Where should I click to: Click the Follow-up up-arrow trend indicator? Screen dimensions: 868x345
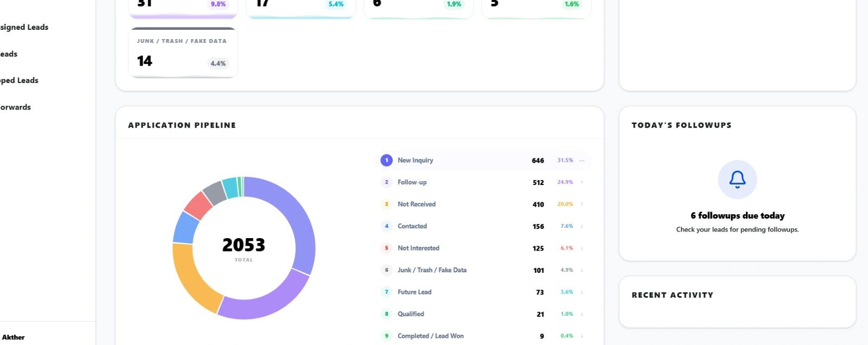point(582,182)
